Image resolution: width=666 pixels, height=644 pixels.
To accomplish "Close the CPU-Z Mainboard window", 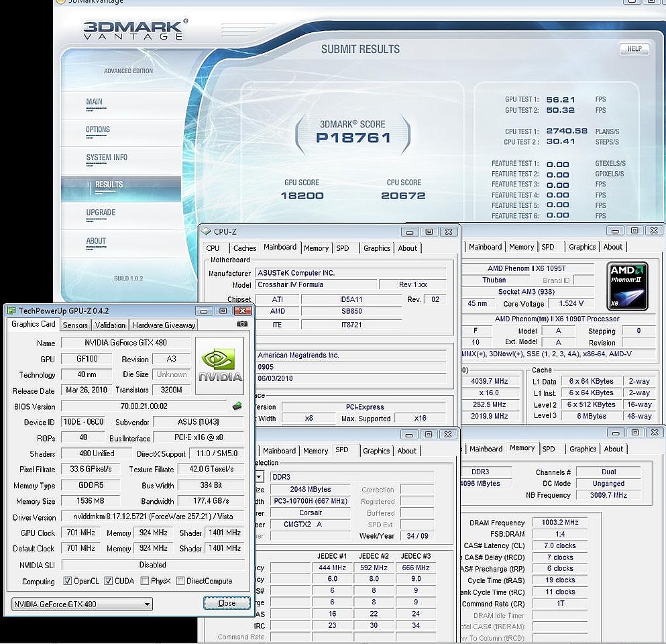I will click(x=449, y=232).
